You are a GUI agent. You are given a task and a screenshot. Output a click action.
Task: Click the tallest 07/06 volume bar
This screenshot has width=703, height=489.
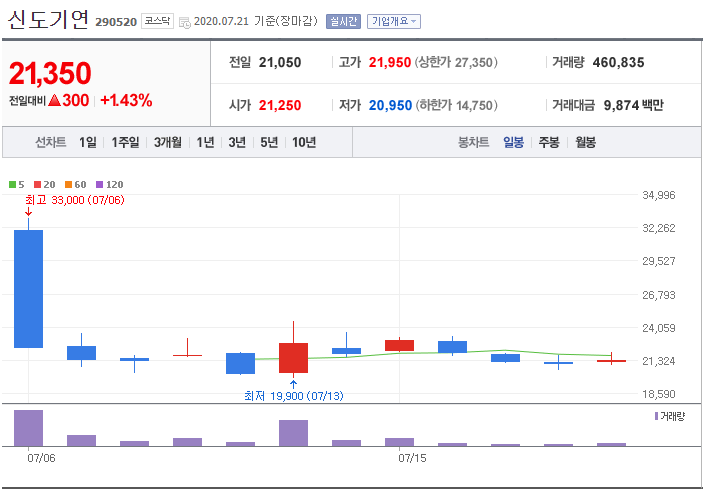point(29,428)
